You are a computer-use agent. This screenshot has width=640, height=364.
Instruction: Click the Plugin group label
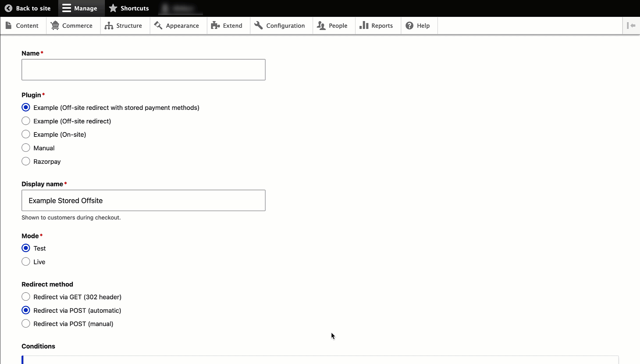tap(31, 95)
